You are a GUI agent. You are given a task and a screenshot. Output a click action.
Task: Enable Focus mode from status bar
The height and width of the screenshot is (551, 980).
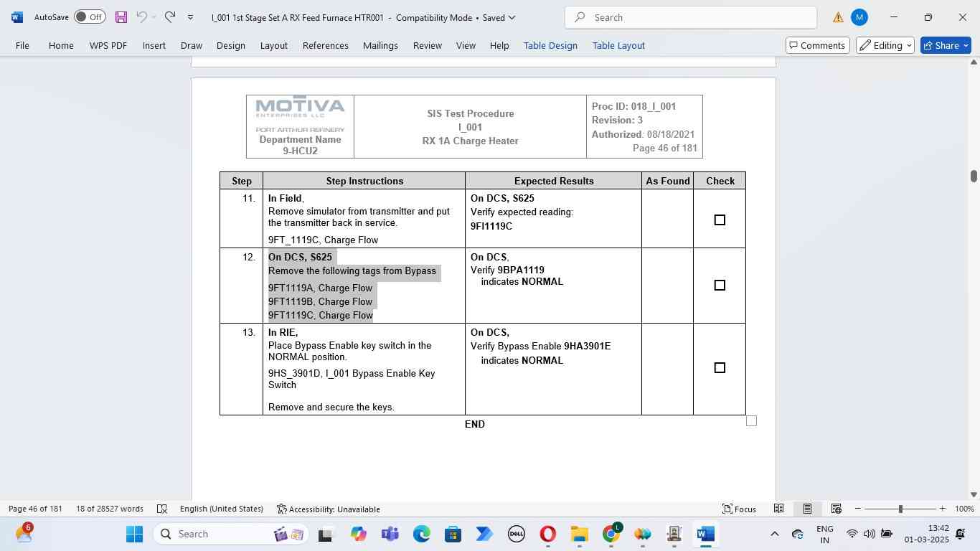coord(739,509)
